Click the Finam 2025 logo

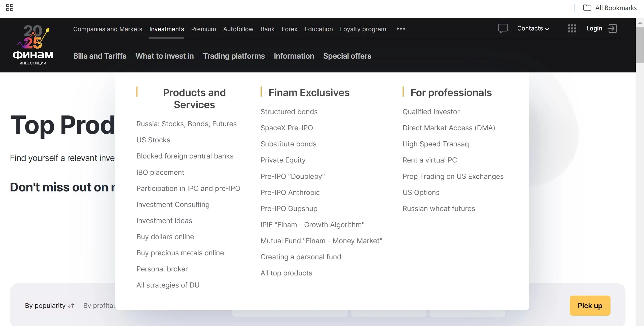click(33, 45)
